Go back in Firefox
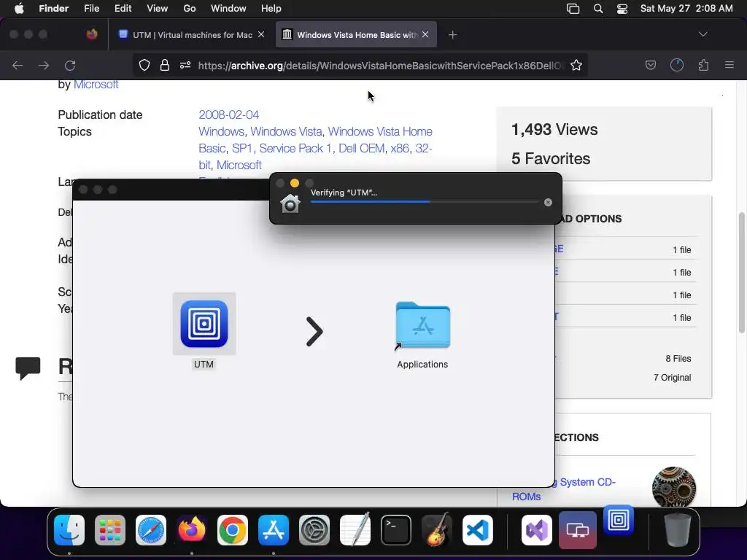 [18, 65]
